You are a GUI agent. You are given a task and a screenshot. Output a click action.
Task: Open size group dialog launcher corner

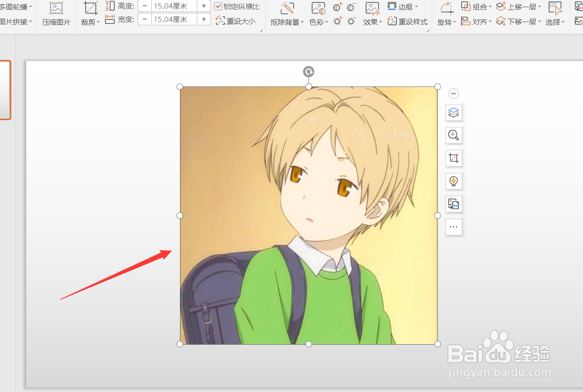coord(261,30)
